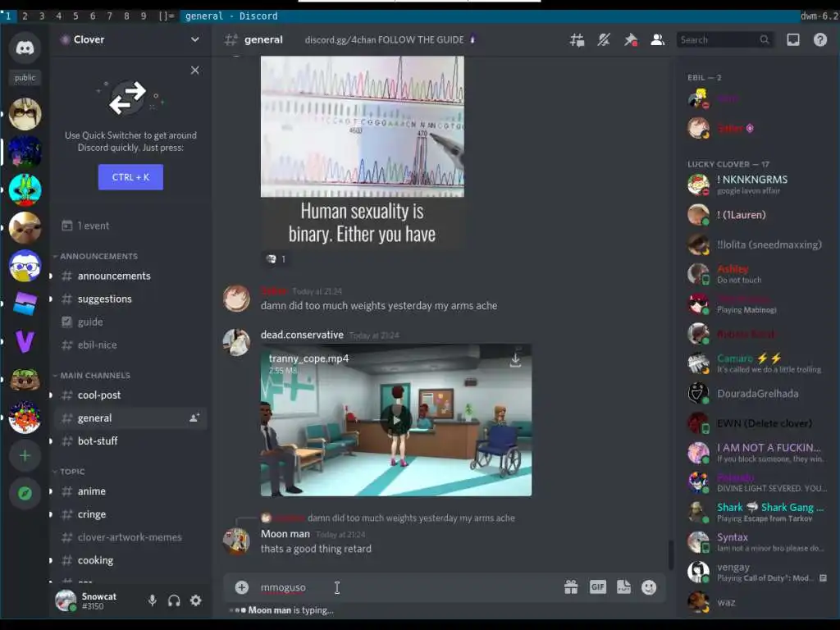The height and width of the screenshot is (630, 840).
Task: Open the suggestions channel
Action: 130,299
